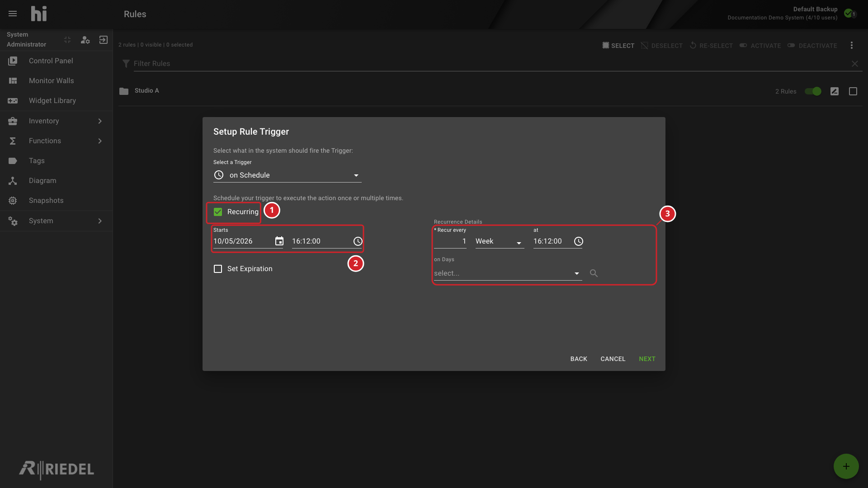
Task: Click the NEXT button in dialog
Action: pos(647,359)
